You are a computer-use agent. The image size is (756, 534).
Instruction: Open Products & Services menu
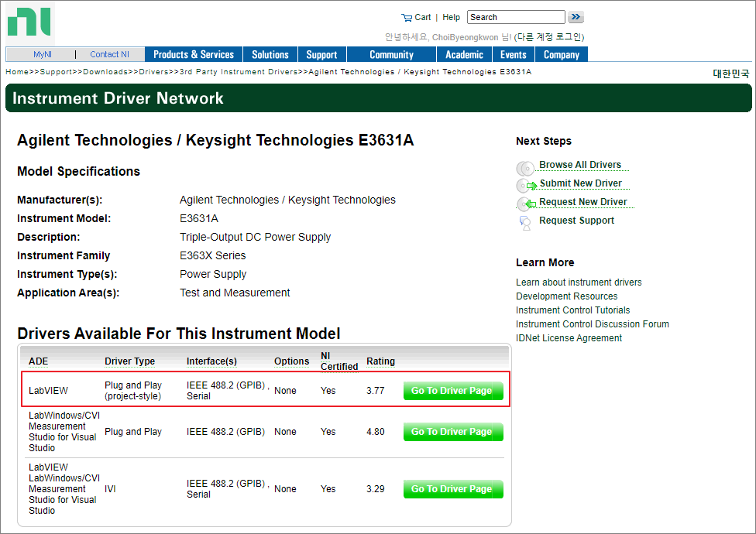click(194, 54)
